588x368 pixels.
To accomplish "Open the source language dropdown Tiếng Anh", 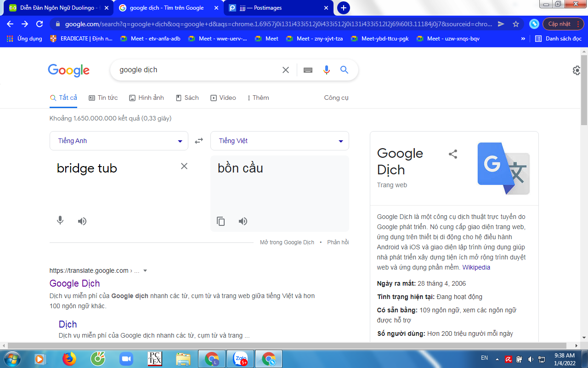I will pyautogui.click(x=119, y=141).
